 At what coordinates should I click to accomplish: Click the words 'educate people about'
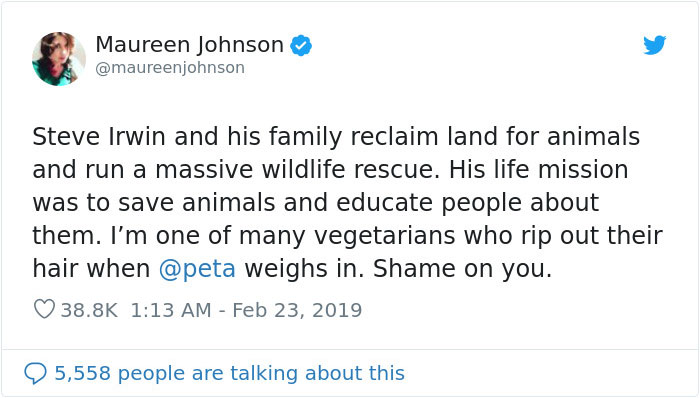[x=467, y=203]
